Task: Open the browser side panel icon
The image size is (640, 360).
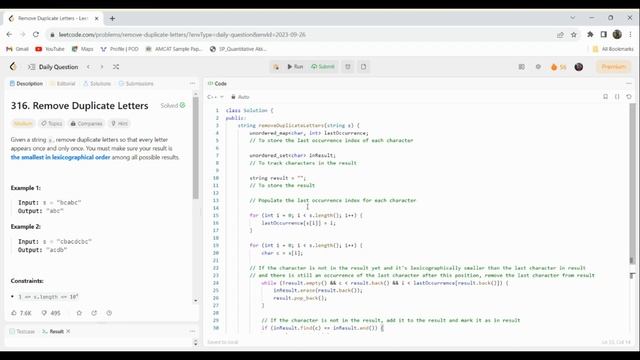Action: coord(604,35)
